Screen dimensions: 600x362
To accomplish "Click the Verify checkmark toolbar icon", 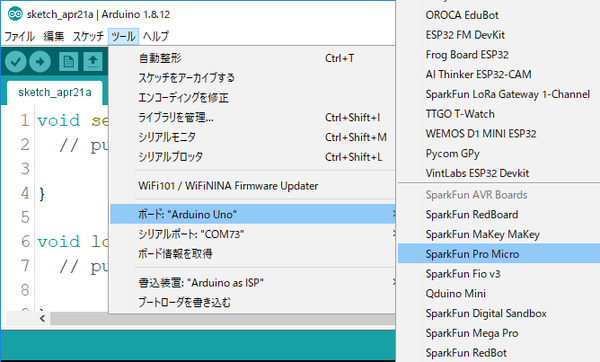I will pyautogui.click(x=16, y=62).
